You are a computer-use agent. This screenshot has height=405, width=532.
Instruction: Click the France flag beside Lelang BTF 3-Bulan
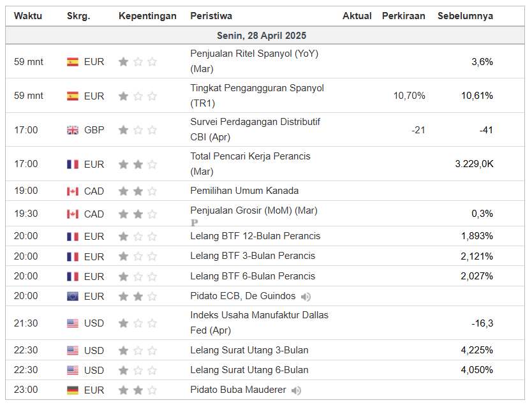pos(73,257)
